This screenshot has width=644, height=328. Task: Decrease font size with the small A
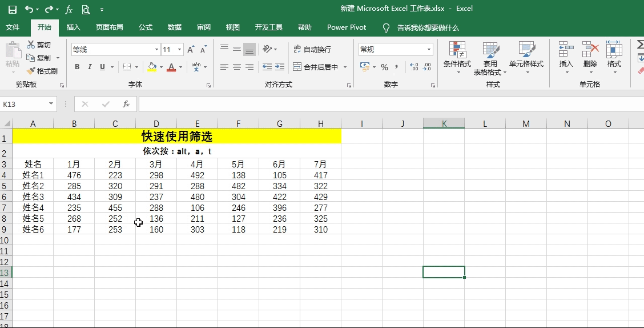[x=203, y=50]
